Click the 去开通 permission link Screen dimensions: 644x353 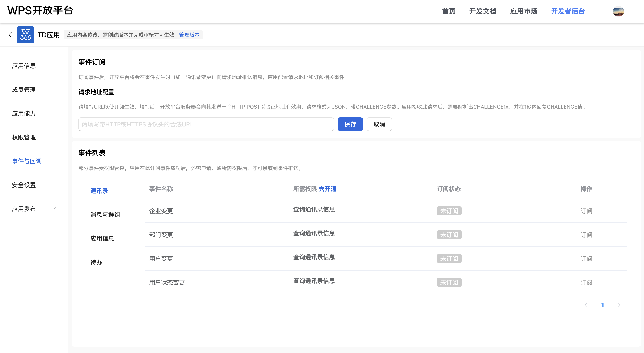[327, 189]
